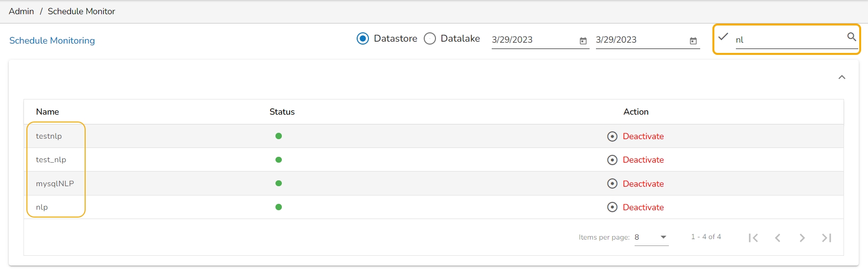Screen dimensions: 868x269
Task: Deactivate the mysqlNLP schedule
Action: [643, 184]
